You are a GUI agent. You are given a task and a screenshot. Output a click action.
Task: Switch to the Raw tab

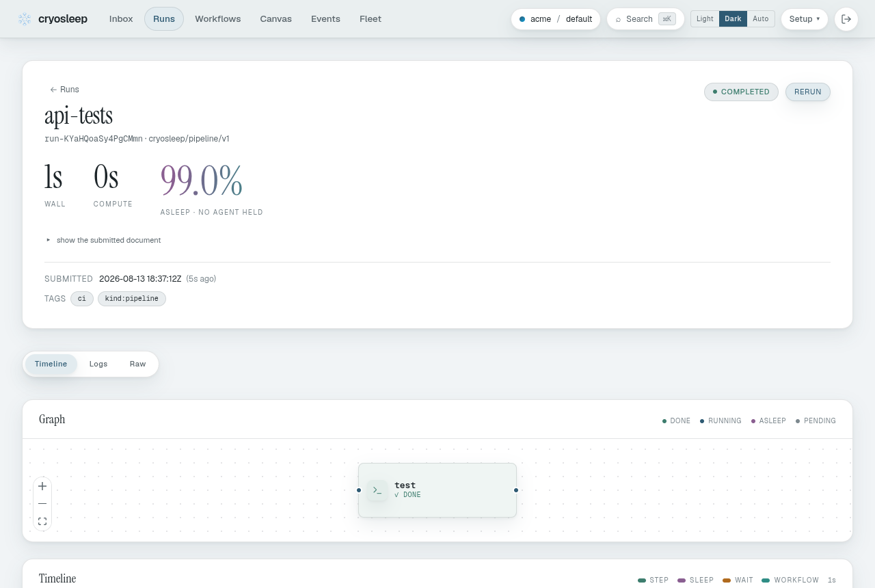[x=138, y=364]
